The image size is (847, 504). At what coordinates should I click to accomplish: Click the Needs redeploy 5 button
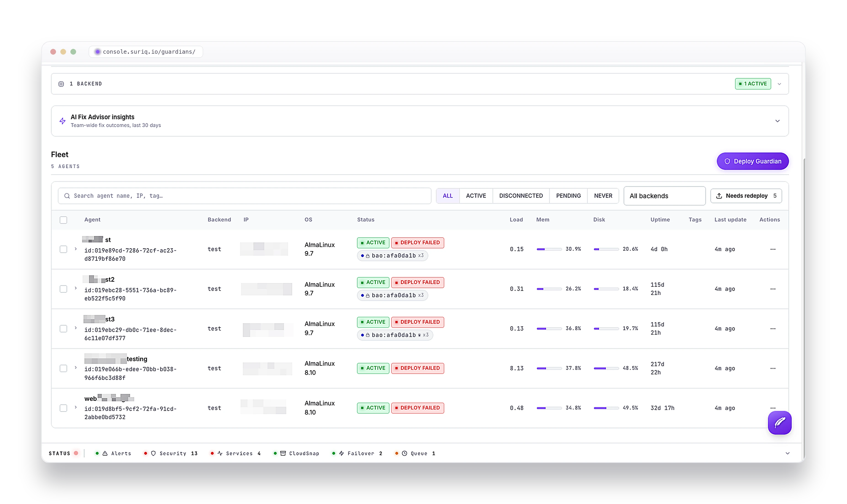(x=746, y=196)
